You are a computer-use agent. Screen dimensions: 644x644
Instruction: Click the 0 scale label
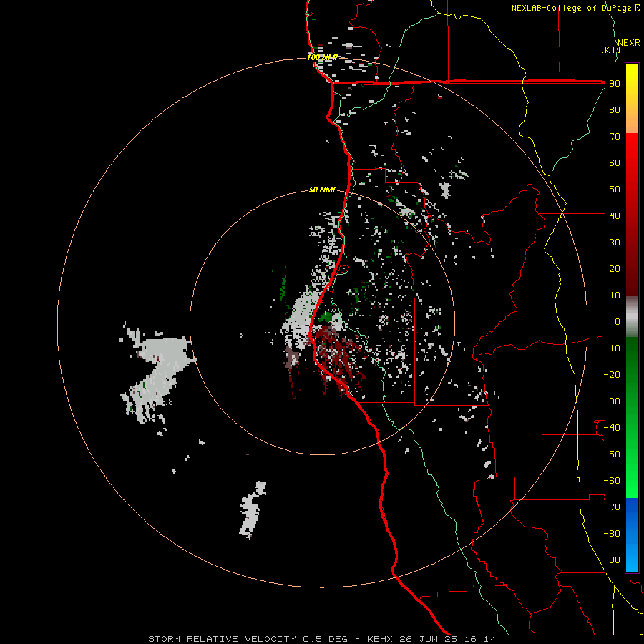click(618, 321)
